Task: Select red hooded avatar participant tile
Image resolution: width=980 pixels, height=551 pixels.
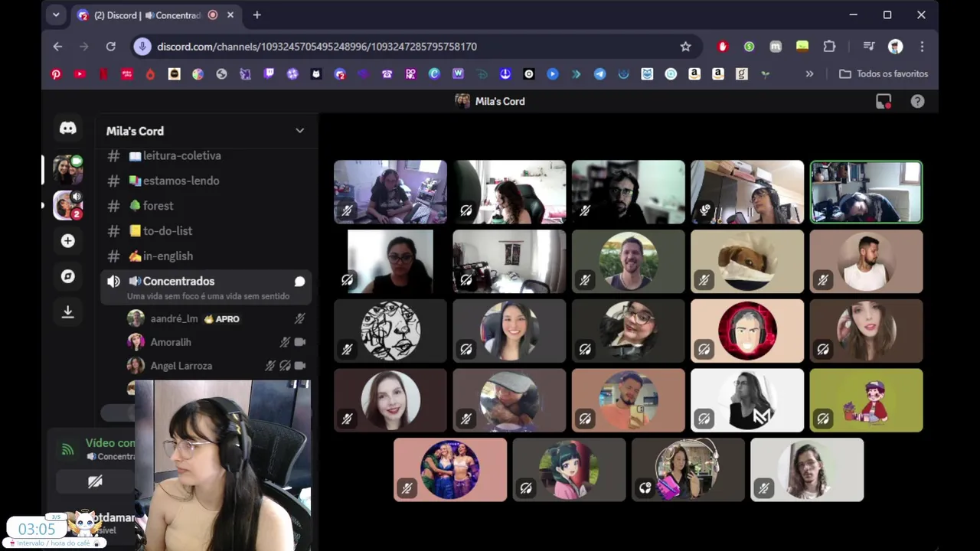Action: [x=747, y=331]
